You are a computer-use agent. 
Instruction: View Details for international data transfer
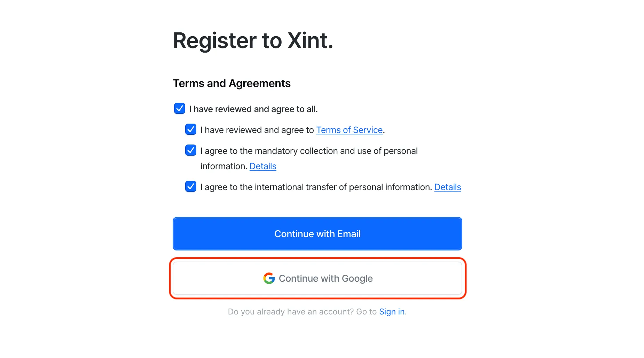tap(448, 187)
